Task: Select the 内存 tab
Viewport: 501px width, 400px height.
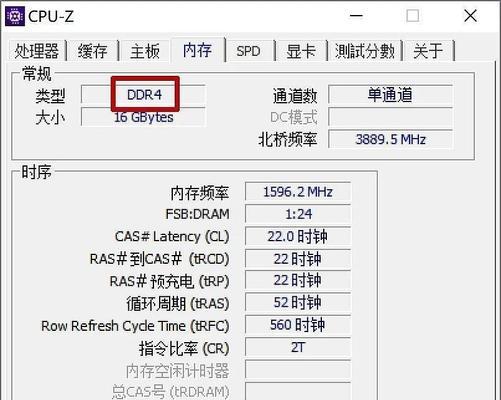Action: point(197,50)
